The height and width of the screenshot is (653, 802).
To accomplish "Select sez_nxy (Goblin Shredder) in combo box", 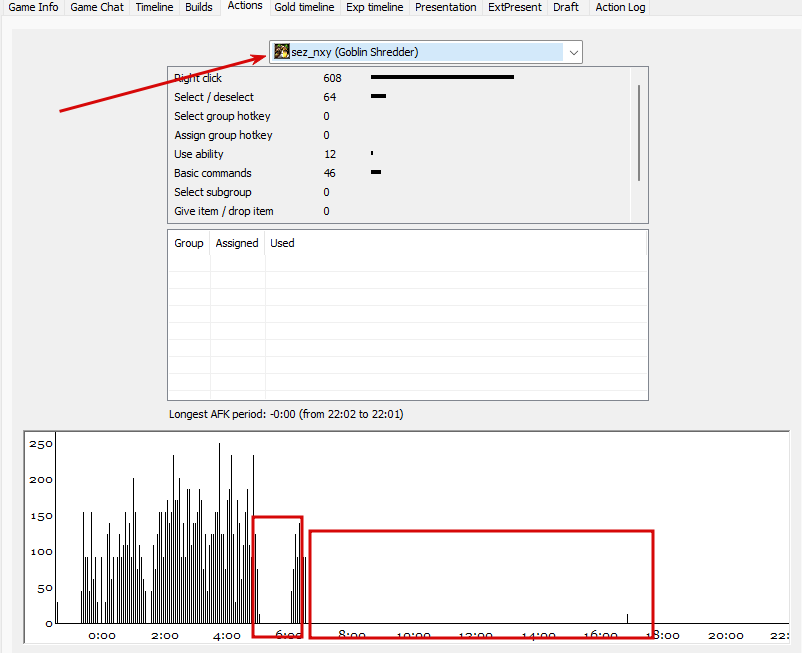I will [426, 52].
